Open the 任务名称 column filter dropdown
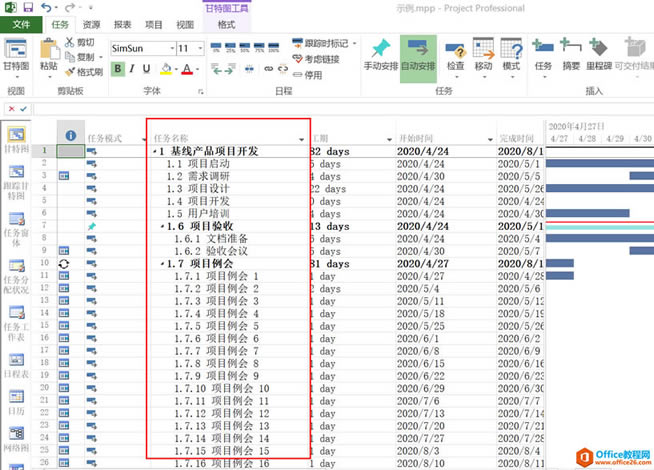Viewport: 654px width, 470px height. 301,138
